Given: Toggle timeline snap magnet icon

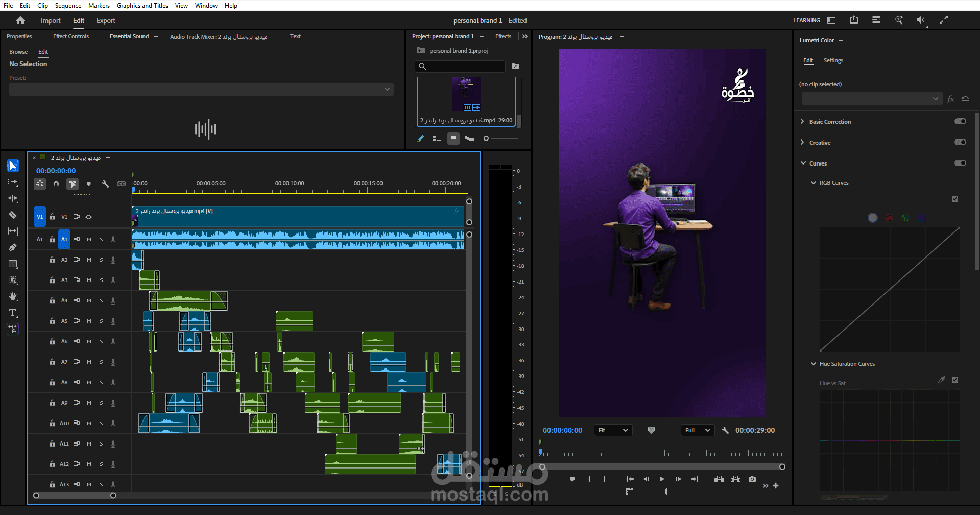Looking at the screenshot, I should click(56, 184).
